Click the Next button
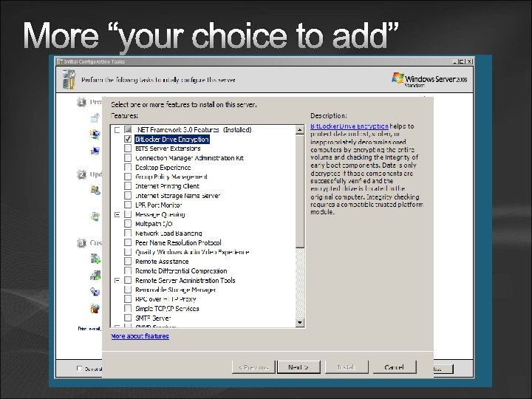The image size is (532, 399). 299,367
